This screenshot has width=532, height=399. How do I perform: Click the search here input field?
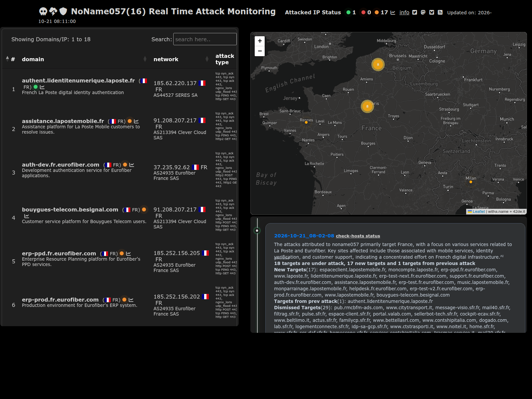tap(205, 39)
